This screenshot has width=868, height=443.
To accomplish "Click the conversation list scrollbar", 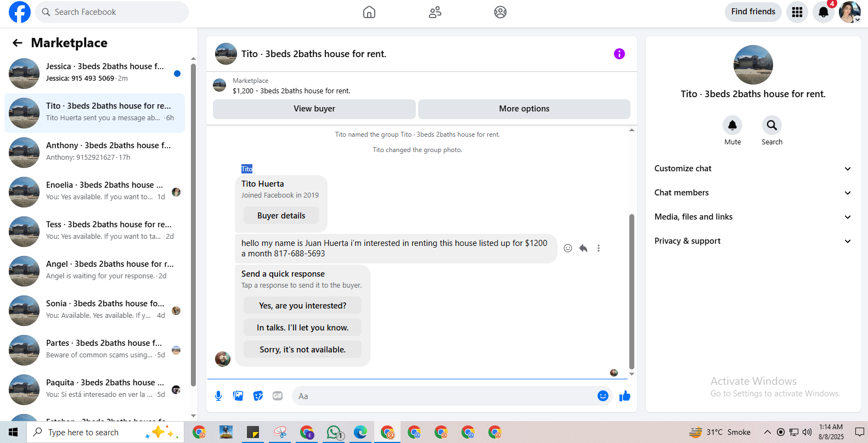I will pos(193,225).
